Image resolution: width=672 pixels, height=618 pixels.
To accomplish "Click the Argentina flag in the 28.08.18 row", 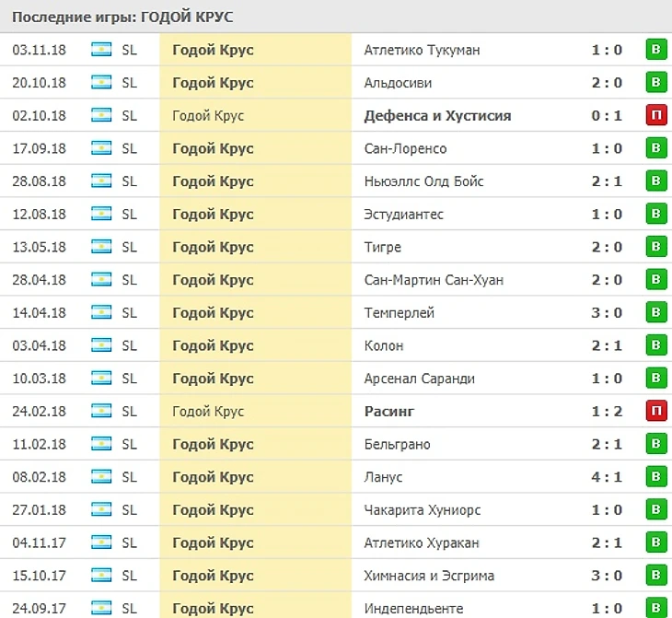I will point(101,181).
